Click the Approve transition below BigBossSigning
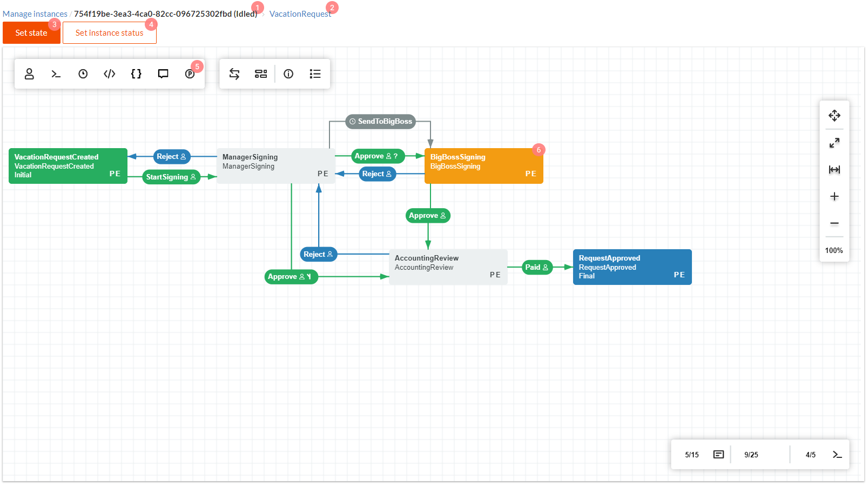Viewport: 868px width, 486px height. coord(428,216)
